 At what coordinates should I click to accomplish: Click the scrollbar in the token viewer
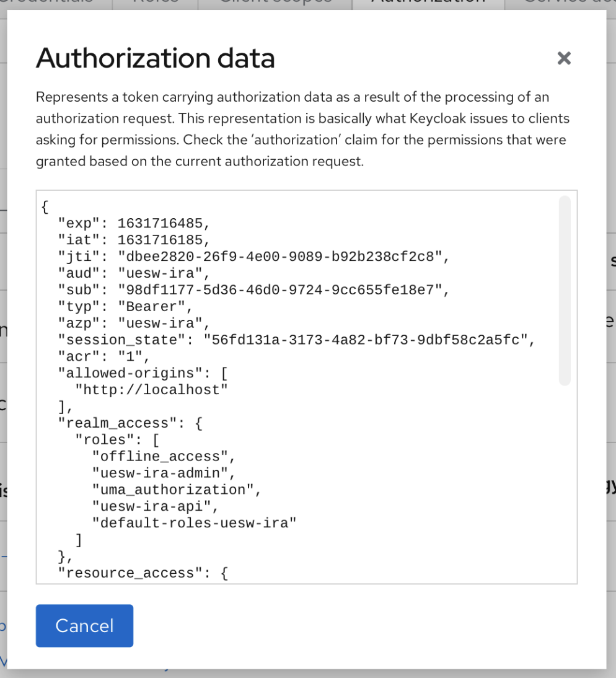point(565,285)
